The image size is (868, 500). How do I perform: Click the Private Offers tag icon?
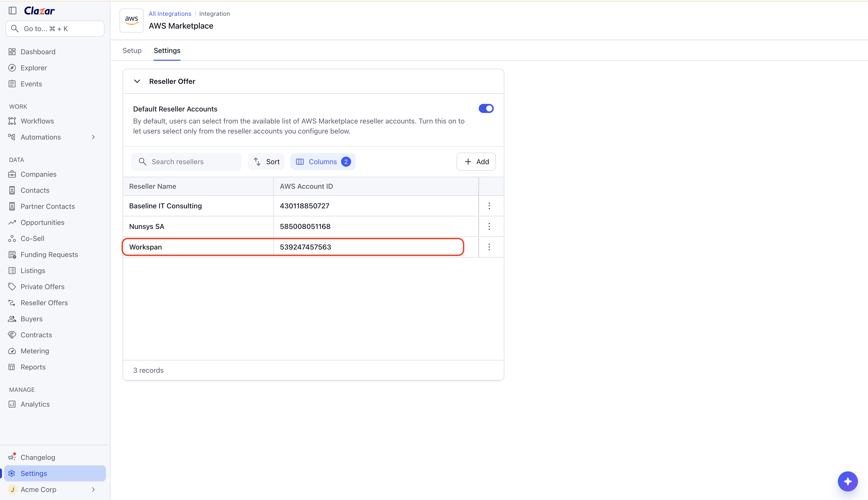12,287
